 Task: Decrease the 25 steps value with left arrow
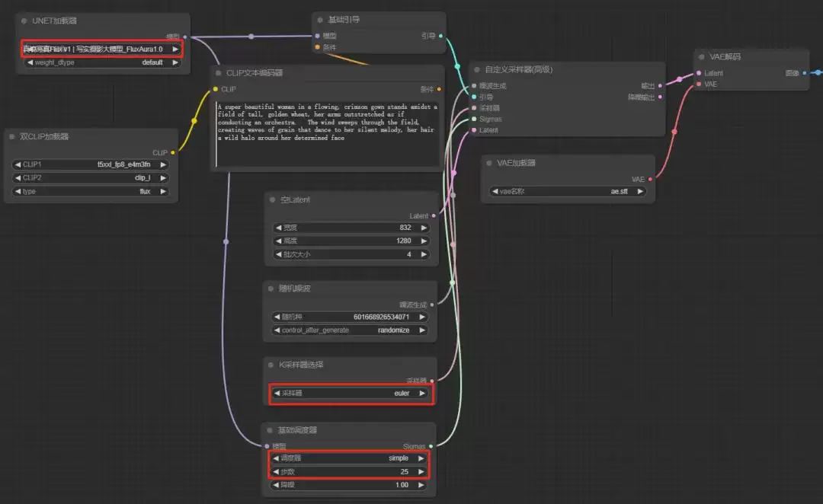[276, 472]
